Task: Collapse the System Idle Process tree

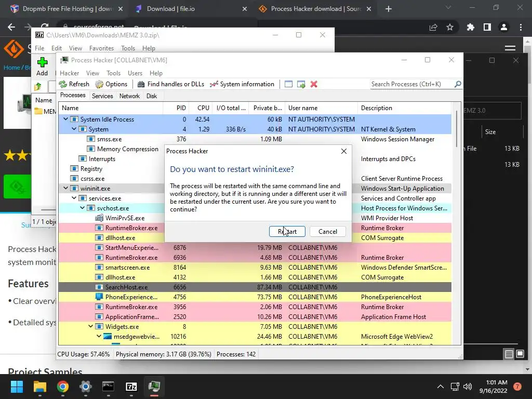Action: 65,119
